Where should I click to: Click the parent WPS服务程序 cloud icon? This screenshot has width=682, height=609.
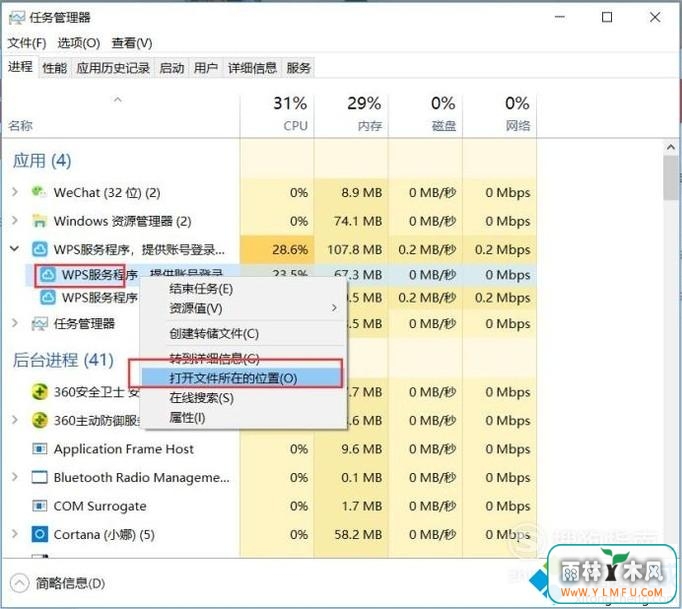(x=40, y=249)
